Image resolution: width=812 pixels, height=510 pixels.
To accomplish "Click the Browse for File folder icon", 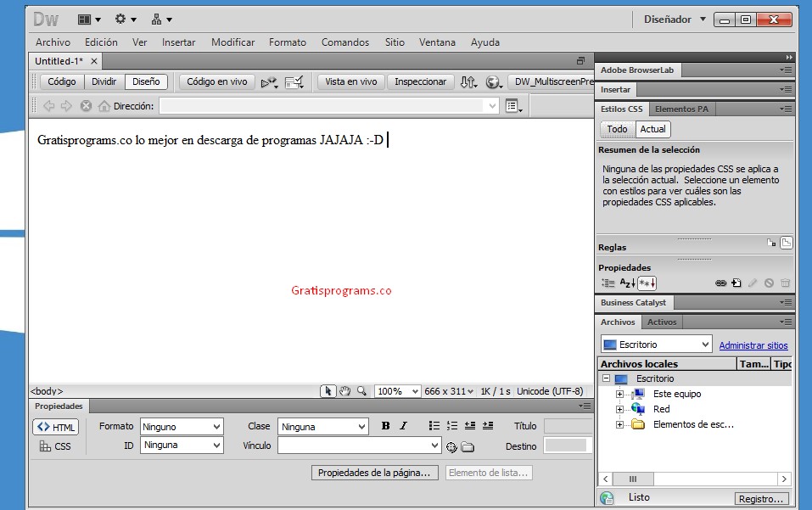I will (468, 447).
